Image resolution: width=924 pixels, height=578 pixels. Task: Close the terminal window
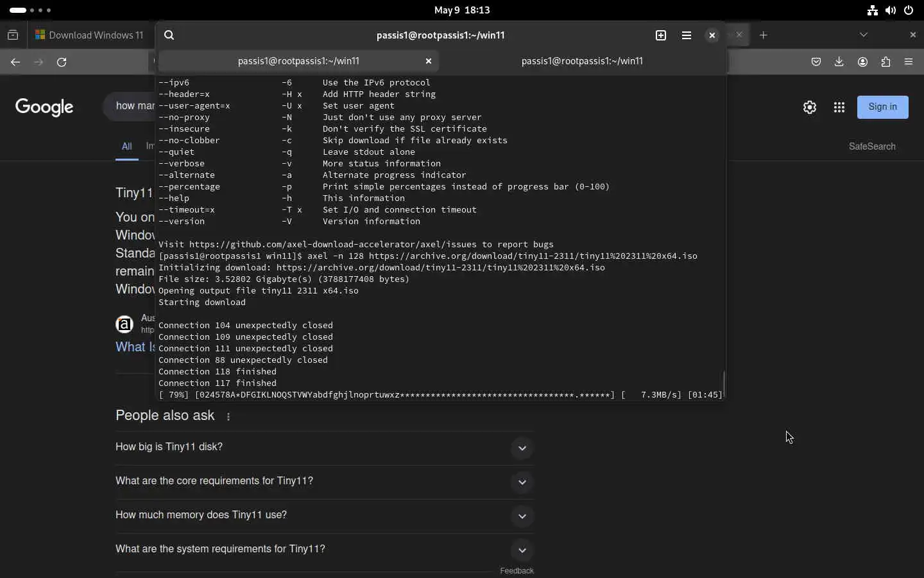[x=712, y=35]
